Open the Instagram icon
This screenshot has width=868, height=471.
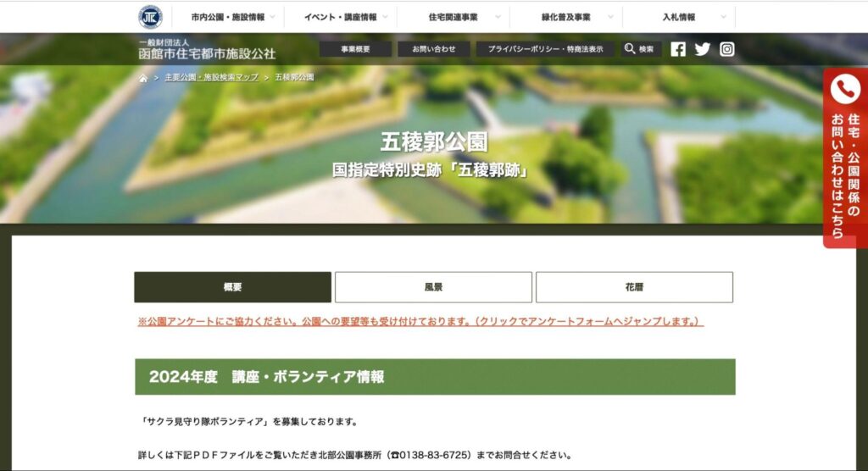[726, 49]
